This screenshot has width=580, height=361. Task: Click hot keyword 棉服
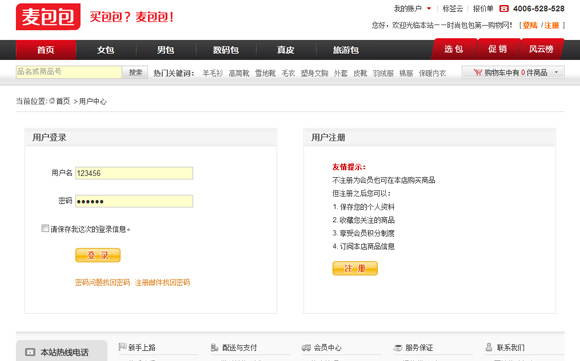click(x=406, y=73)
